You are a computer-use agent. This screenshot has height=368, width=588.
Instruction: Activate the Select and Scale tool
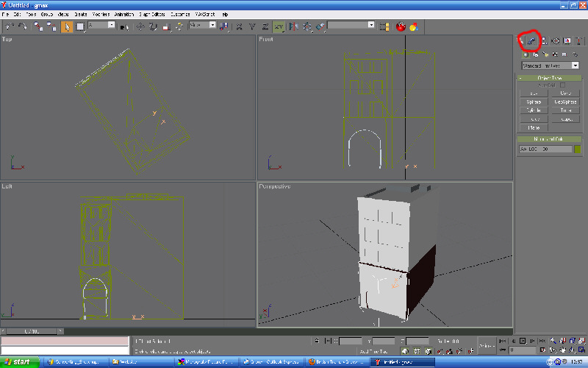point(167,26)
